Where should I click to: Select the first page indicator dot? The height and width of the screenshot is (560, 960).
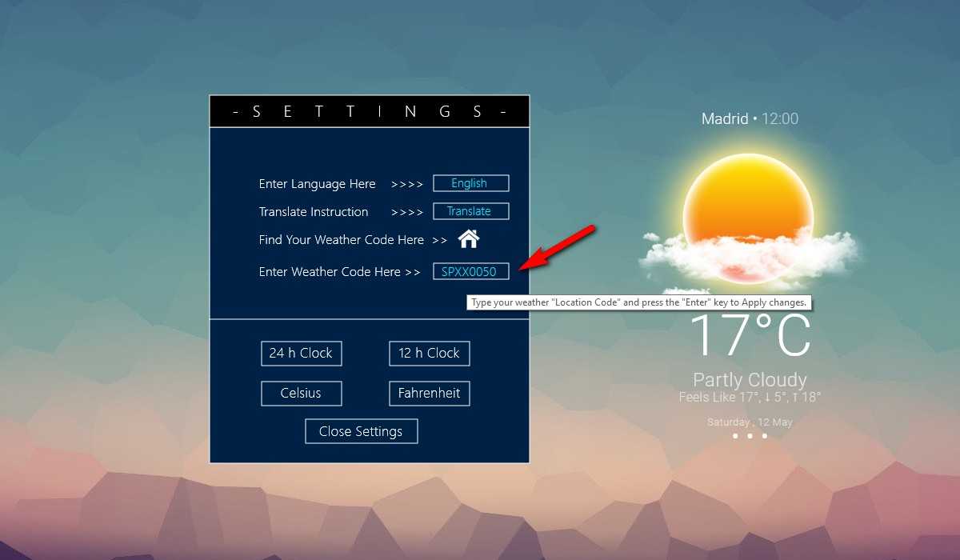coord(734,436)
